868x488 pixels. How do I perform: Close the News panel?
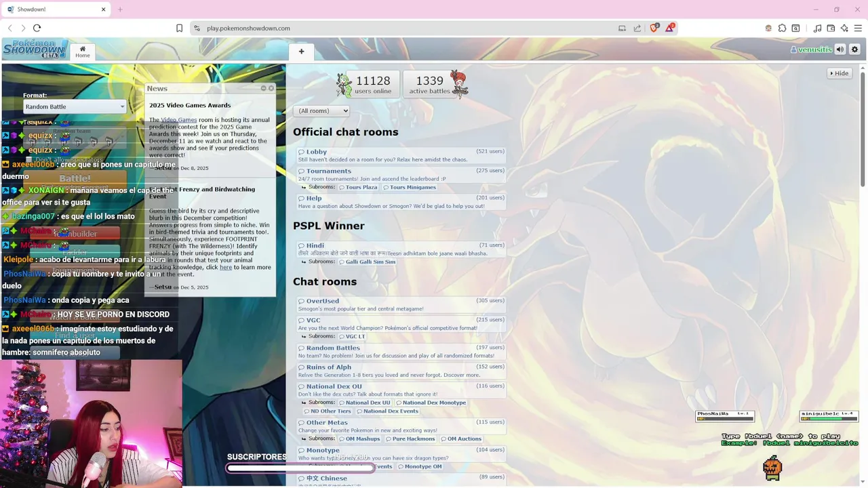pos(271,88)
